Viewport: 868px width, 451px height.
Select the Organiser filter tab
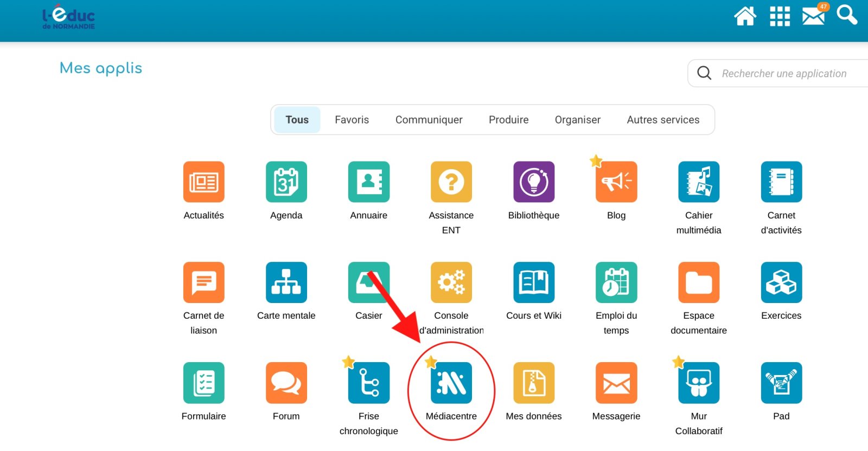pos(577,120)
